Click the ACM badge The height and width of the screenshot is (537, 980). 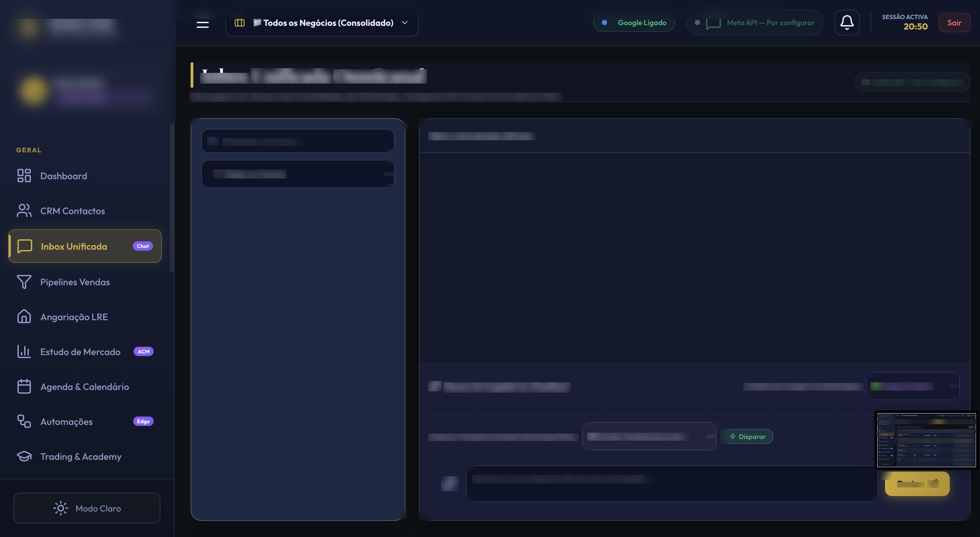(x=143, y=351)
